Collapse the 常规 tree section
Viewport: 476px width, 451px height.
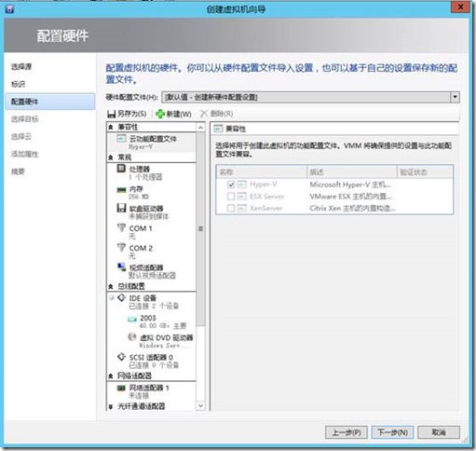[x=111, y=157]
